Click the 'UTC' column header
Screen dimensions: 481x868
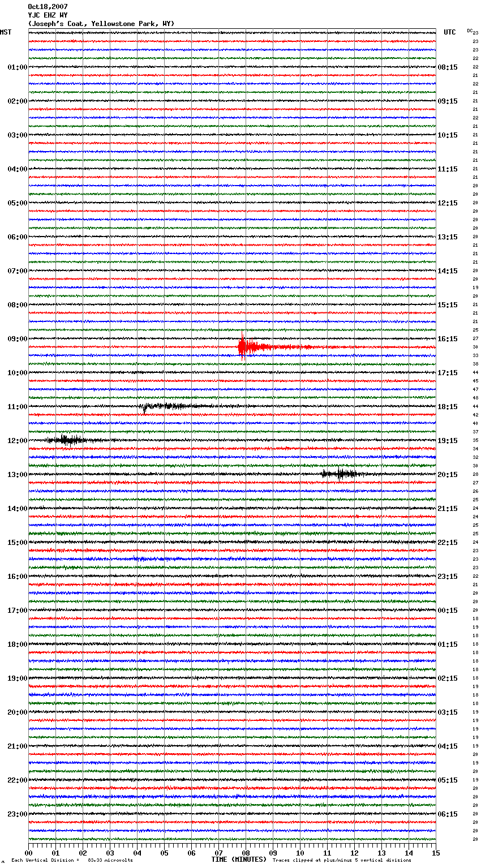(x=450, y=32)
